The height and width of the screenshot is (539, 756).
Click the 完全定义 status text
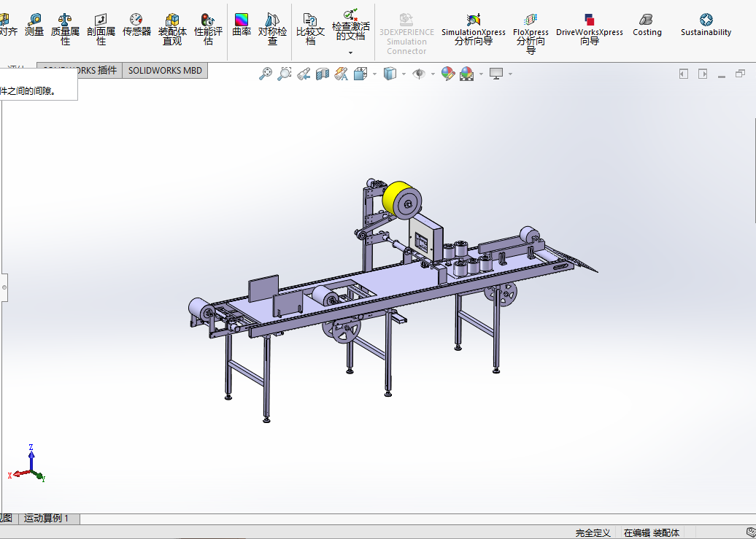click(x=593, y=532)
